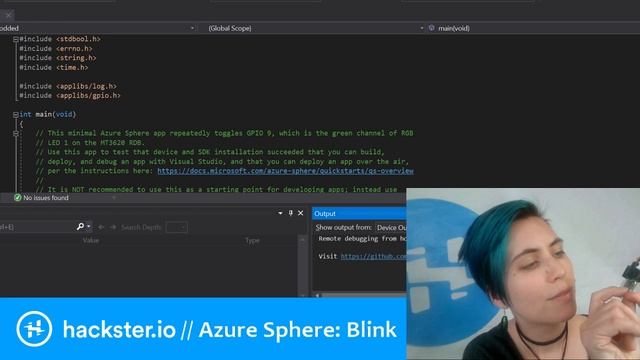This screenshot has width=640, height=360.
Task: Click the '#include <applibs/log.h>' line
Action: pos(68,86)
